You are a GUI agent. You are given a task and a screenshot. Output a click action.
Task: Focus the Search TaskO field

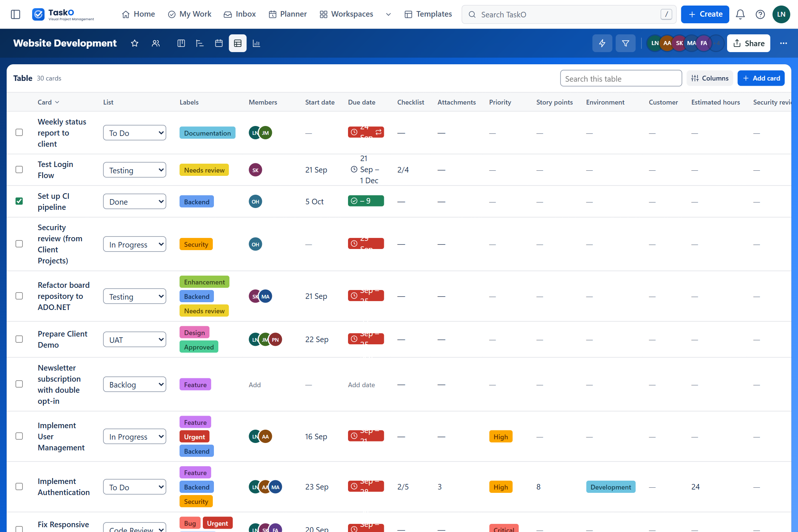pyautogui.click(x=569, y=14)
